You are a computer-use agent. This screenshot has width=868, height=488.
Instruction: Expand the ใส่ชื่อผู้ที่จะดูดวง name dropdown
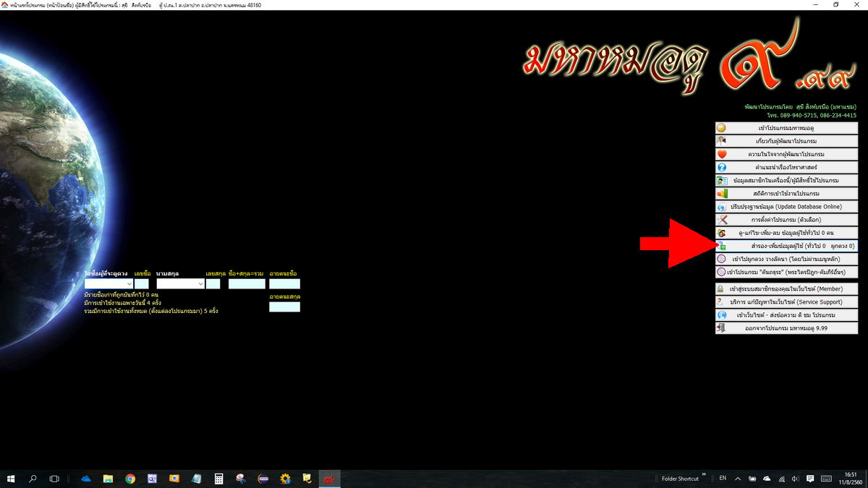coord(129,284)
